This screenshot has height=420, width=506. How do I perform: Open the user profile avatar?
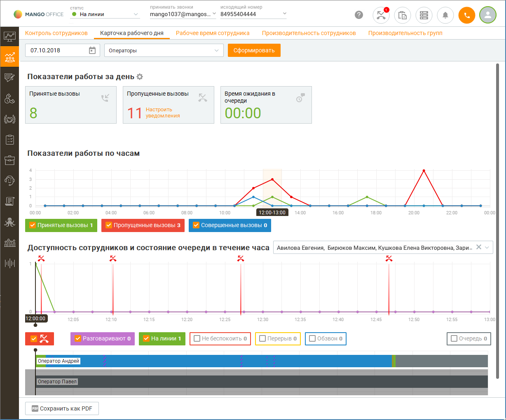click(488, 15)
